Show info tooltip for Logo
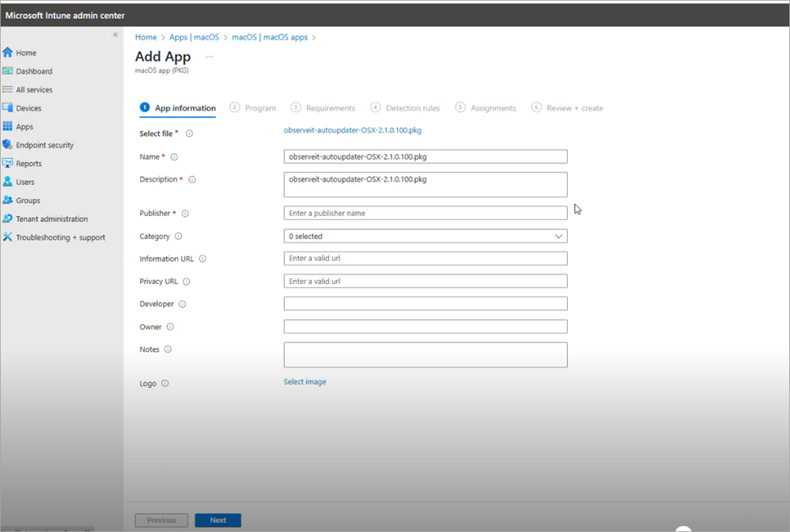 (164, 383)
